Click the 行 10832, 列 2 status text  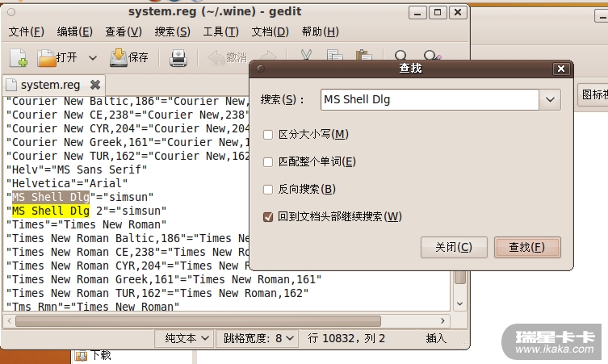[346, 338]
